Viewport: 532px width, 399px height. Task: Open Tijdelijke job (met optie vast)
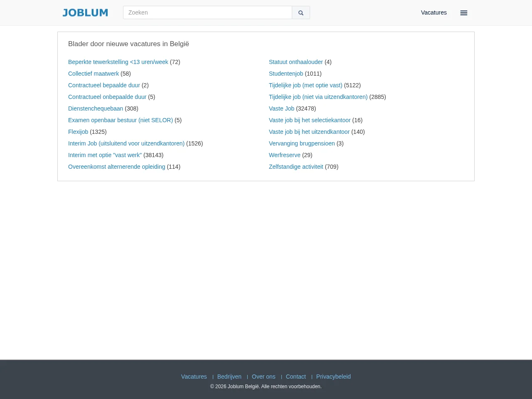click(x=305, y=85)
